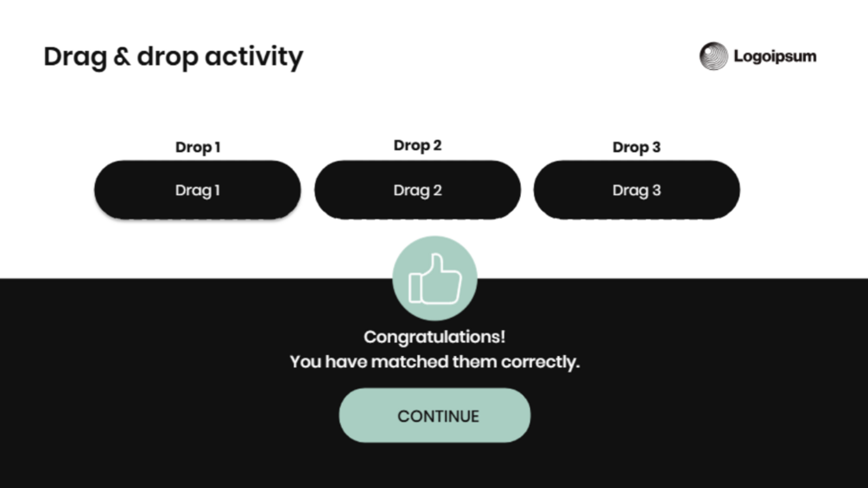Click the "You have matched them correctly." message

click(434, 361)
